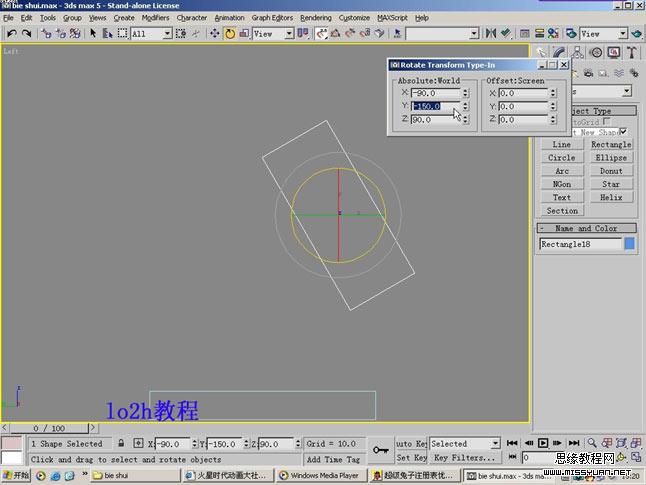
Task: Click the Undo arrow icon
Action: pyautogui.click(x=12, y=33)
